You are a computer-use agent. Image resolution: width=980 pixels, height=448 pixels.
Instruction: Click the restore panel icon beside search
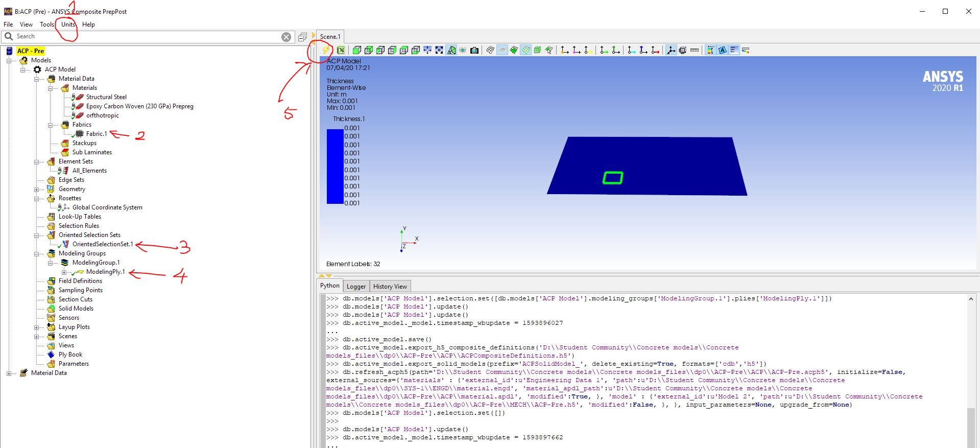(302, 37)
